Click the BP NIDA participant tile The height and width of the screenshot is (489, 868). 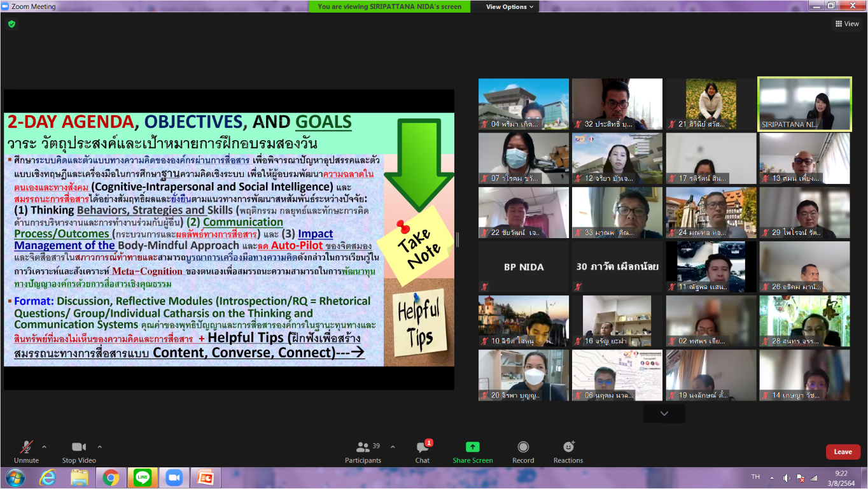[x=523, y=267]
